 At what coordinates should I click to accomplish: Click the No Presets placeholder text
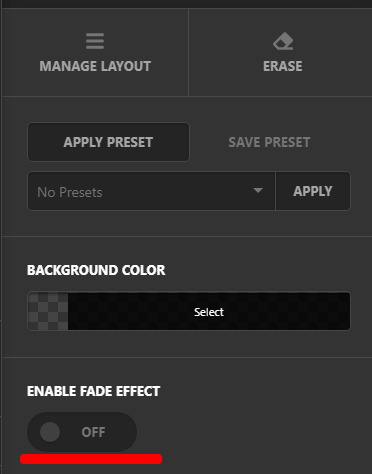(70, 192)
